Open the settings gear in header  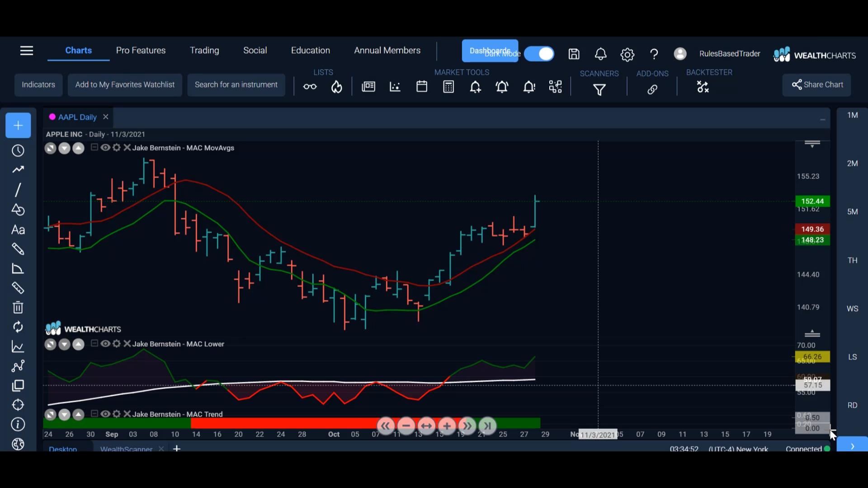tap(627, 54)
